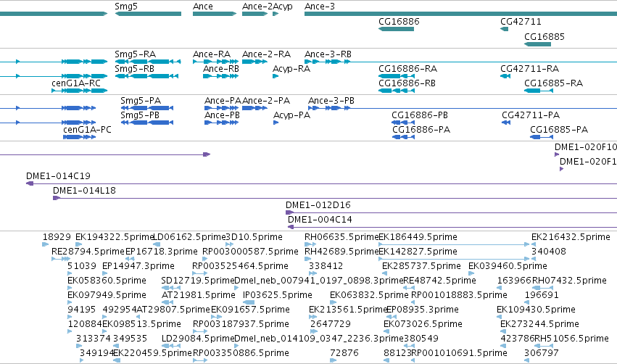Click the CG16885 gene label
Screen dimensions: 617x364
544,36
